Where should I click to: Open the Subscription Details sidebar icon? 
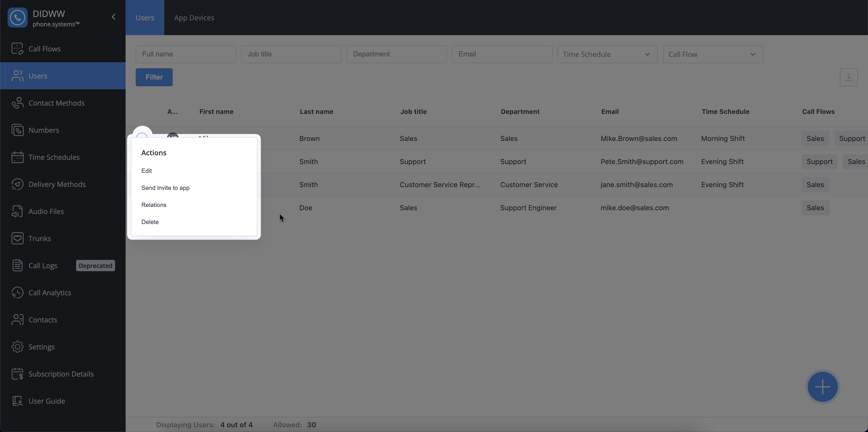pyautogui.click(x=17, y=374)
